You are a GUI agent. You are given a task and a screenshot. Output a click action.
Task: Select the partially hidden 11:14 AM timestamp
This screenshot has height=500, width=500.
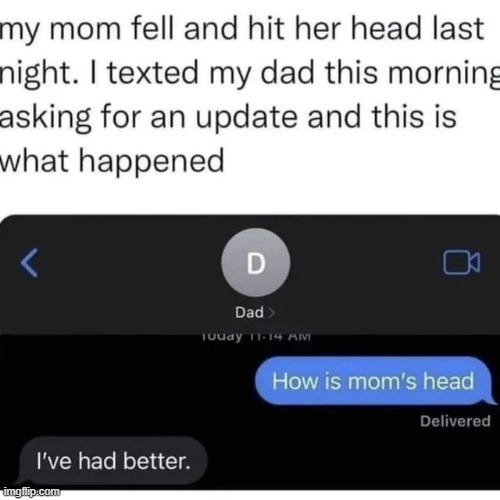(256, 336)
